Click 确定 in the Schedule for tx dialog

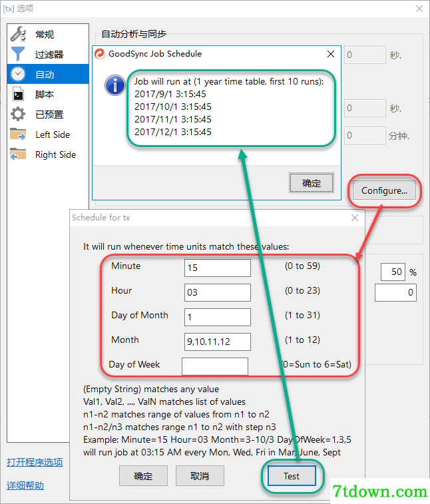pos(143,476)
